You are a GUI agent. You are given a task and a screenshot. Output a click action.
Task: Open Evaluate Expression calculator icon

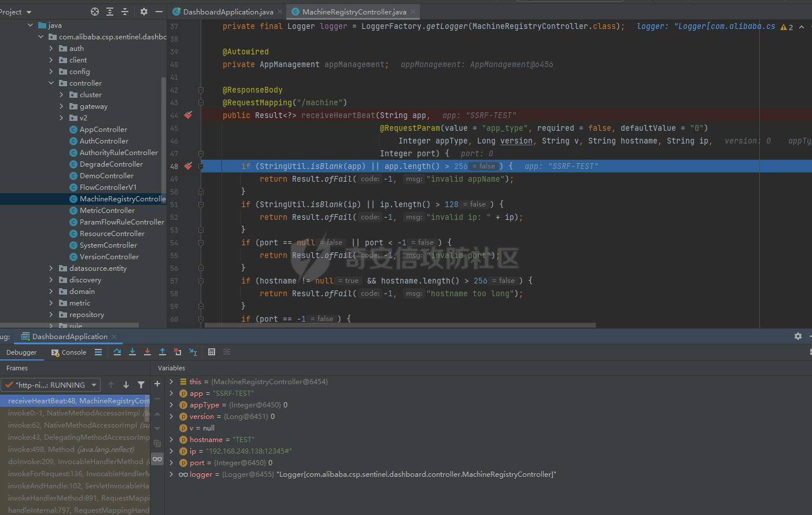point(212,352)
